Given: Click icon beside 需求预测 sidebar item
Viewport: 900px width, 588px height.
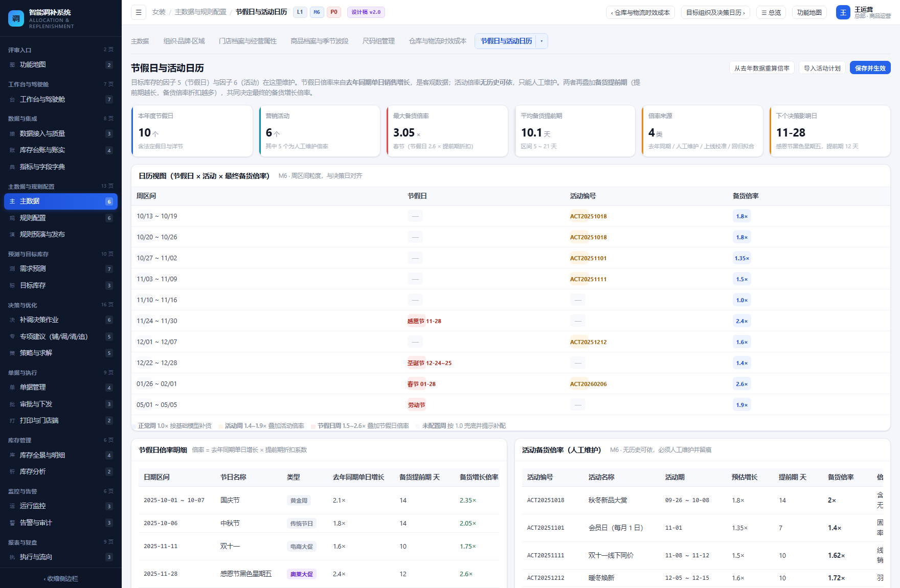Looking at the screenshot, I should tap(12, 269).
